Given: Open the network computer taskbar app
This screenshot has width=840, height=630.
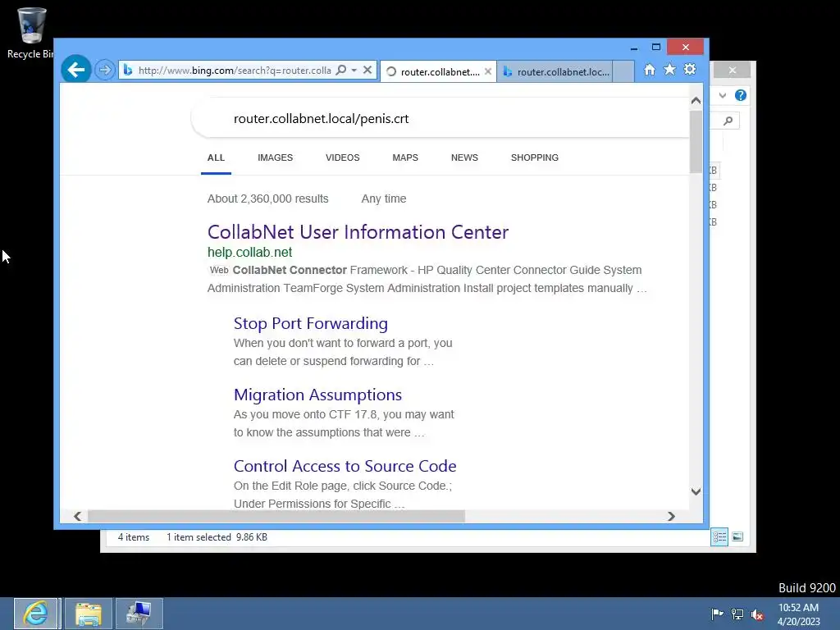Looking at the screenshot, I should click(x=139, y=614).
